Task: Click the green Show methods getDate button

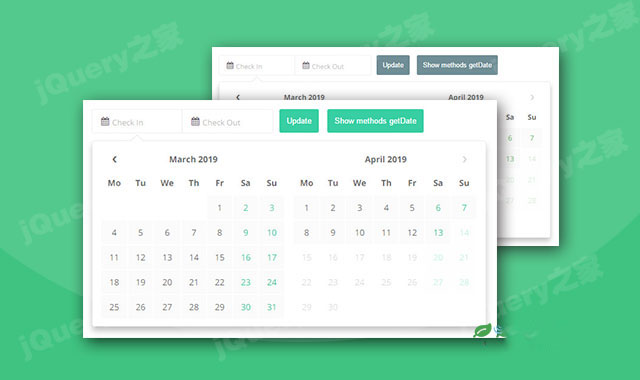Action: point(375,121)
